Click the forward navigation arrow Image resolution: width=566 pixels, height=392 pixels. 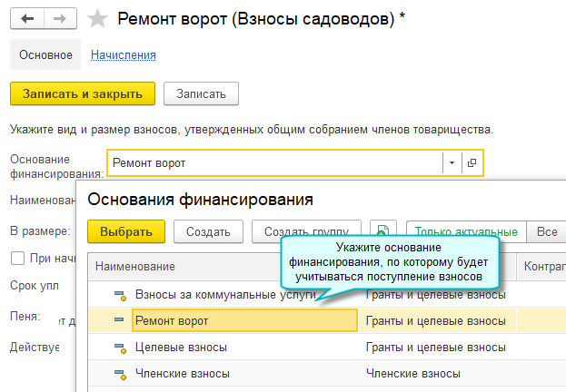(59, 17)
